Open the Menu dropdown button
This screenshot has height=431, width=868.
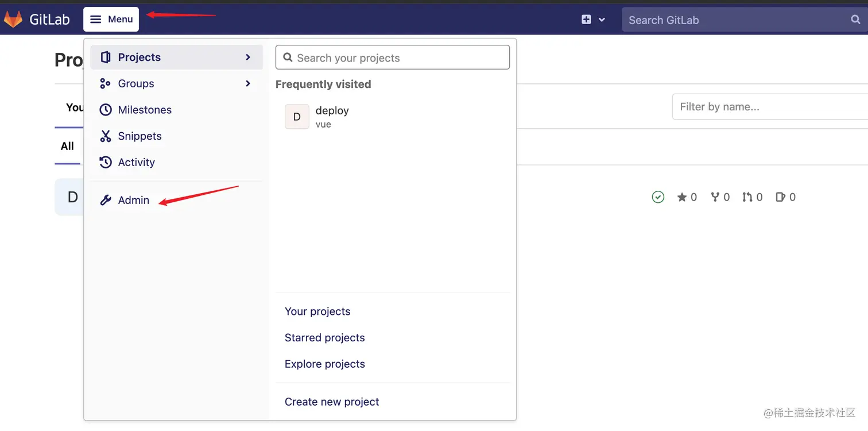[x=111, y=20]
